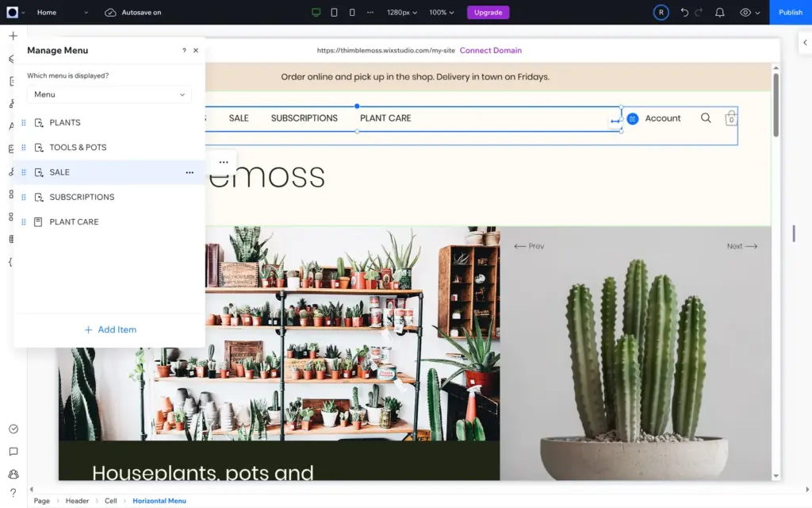The width and height of the screenshot is (812, 508).
Task: Click the horizontal scroll left arrow
Action: pyautogui.click(x=32, y=489)
